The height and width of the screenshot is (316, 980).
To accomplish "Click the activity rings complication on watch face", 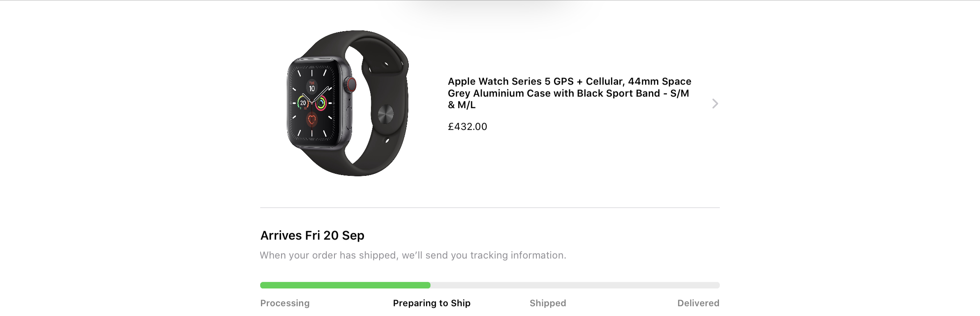I will 321,103.
